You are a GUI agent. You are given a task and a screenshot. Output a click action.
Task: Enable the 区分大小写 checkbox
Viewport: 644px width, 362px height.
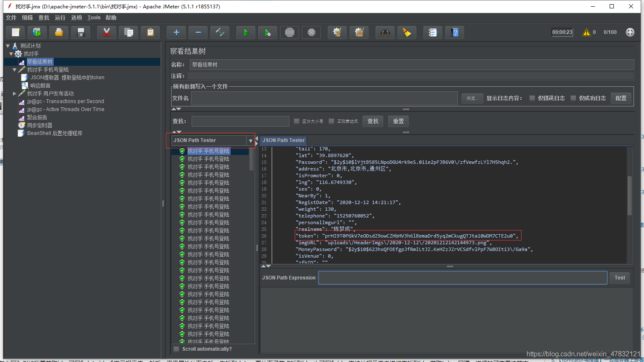click(x=296, y=121)
